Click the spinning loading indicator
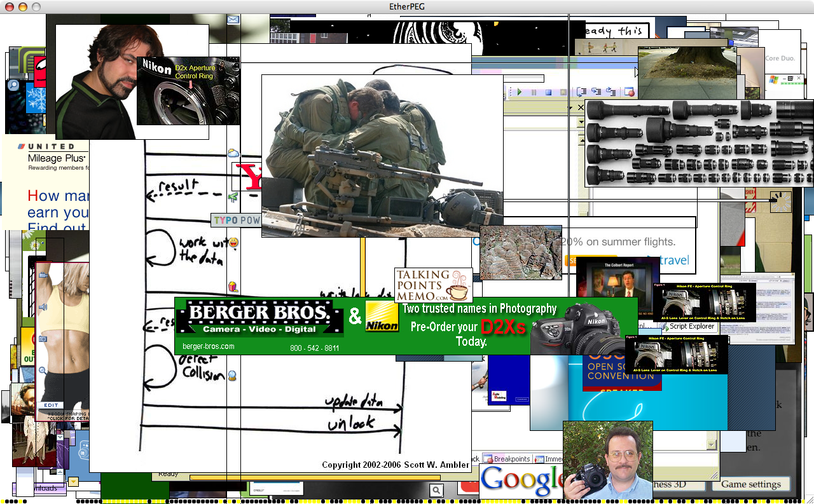Screen dimensions: 814x504 (781, 201)
